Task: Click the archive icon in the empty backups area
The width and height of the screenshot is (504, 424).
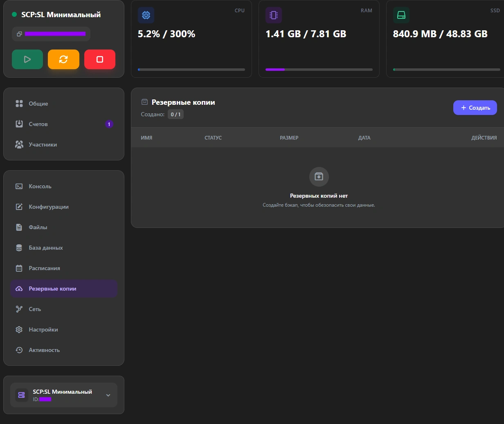Action: [319, 176]
